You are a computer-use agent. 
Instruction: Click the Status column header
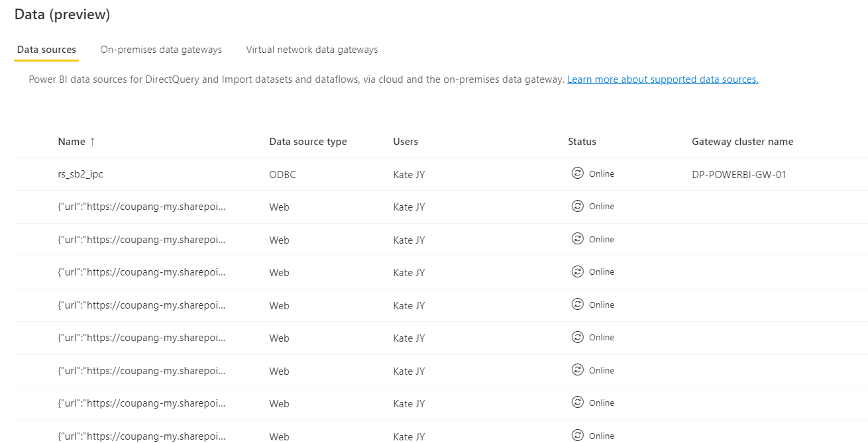point(582,142)
